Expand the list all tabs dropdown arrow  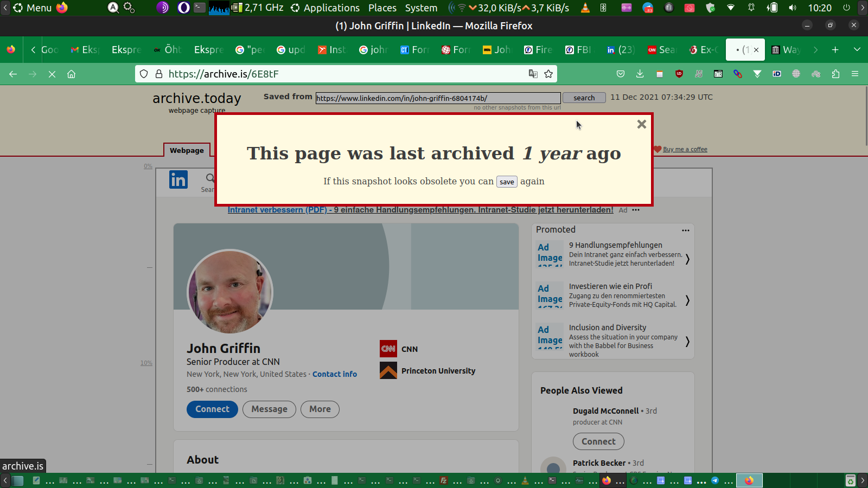[x=857, y=50]
